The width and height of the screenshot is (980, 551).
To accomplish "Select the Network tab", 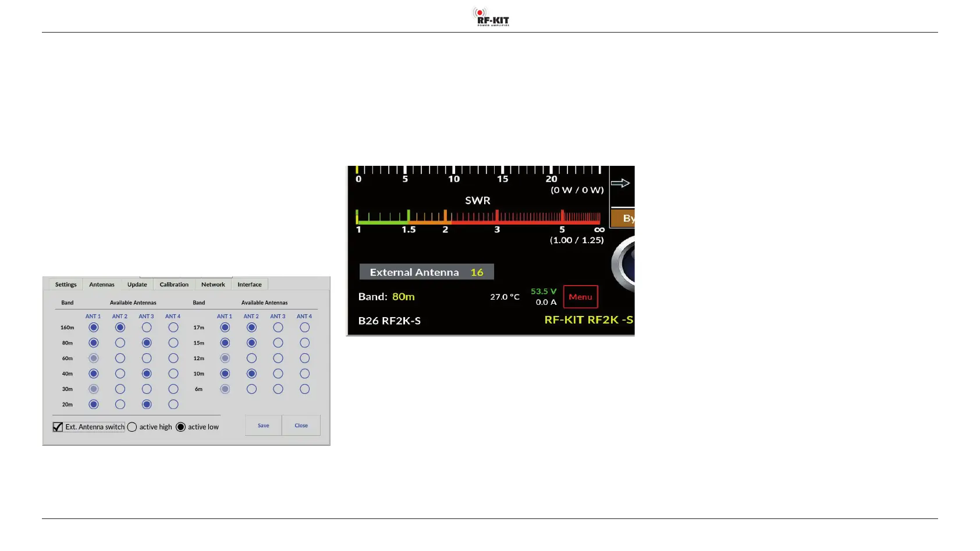I will click(213, 285).
